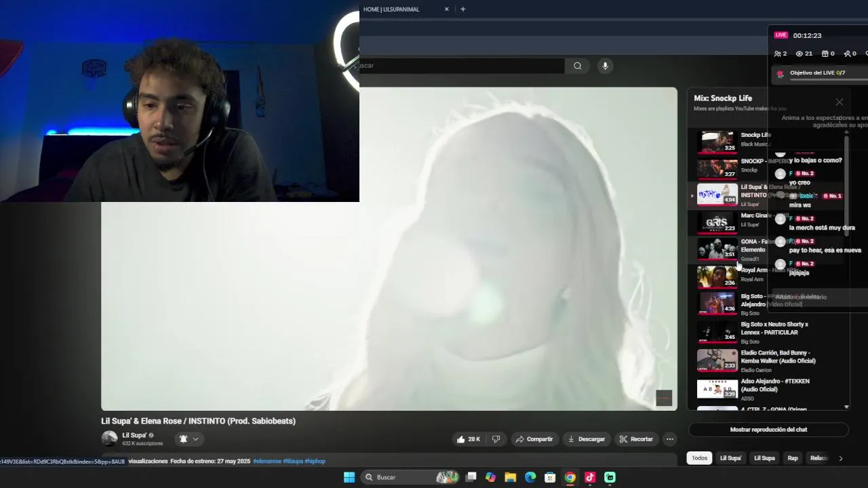
Task: Open notification bell dropdown for Lil Supa'
Action: coord(189,439)
